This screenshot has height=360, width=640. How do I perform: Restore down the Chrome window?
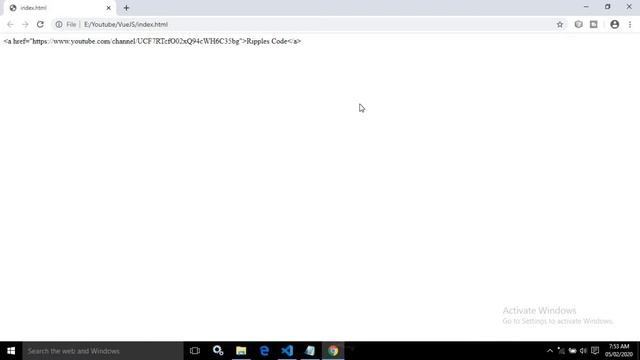click(x=607, y=7)
